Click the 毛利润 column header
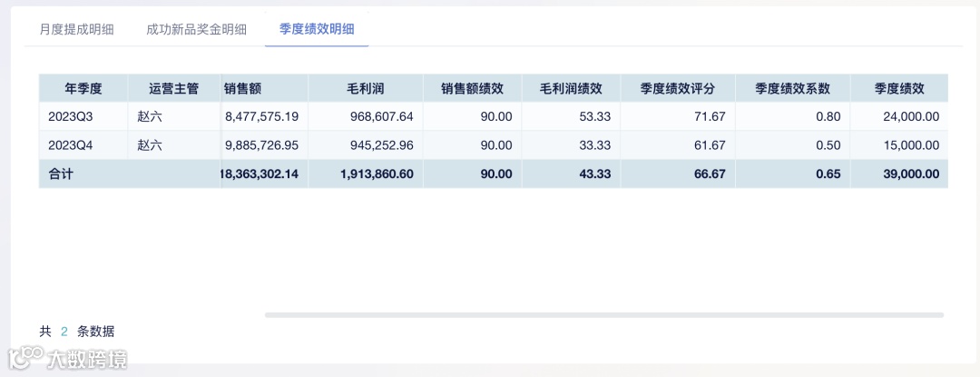The width and height of the screenshot is (980, 377). pyautogui.click(x=366, y=89)
